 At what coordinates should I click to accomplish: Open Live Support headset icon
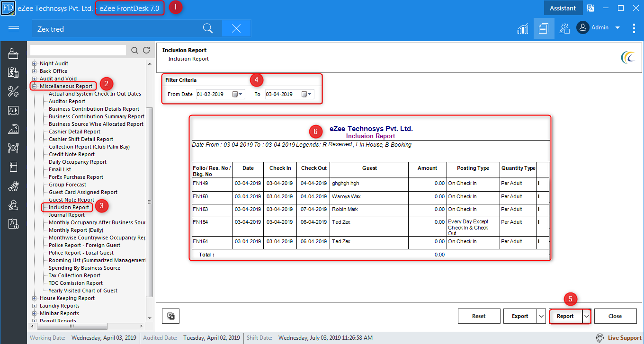click(600, 338)
